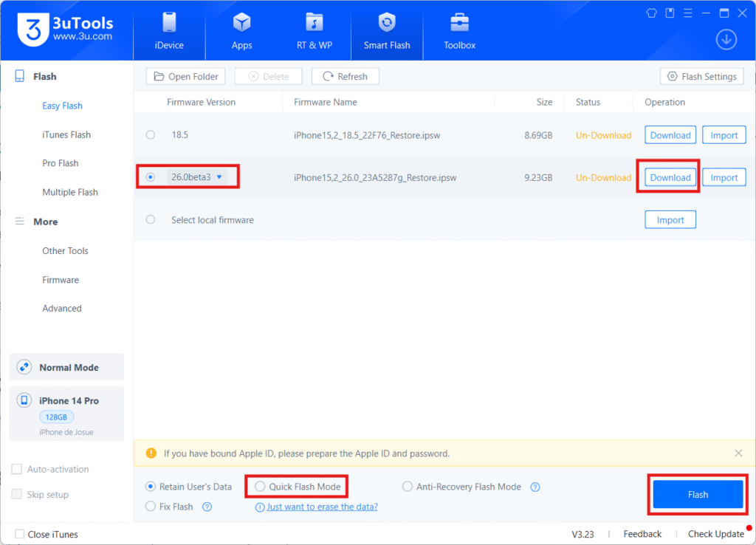756x545 pixels.
Task: Click the Normal Mode device status
Action: point(66,367)
